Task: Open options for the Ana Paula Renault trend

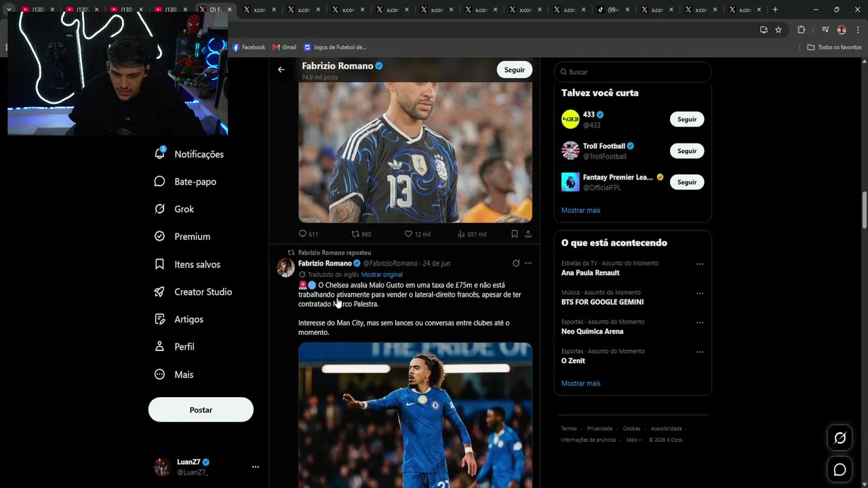Action: [700, 264]
